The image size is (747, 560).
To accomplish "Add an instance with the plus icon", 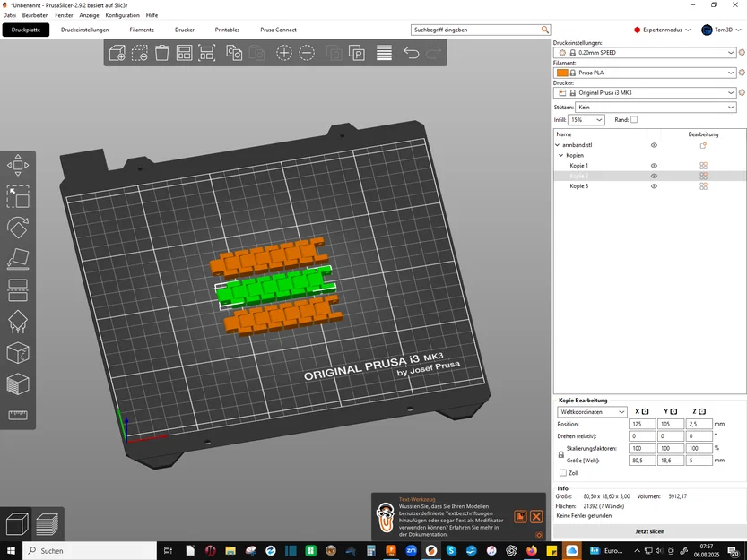I will pos(284,52).
